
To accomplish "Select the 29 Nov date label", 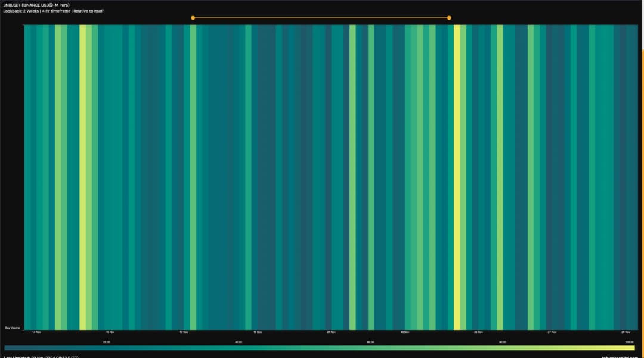I will click(x=625, y=332).
